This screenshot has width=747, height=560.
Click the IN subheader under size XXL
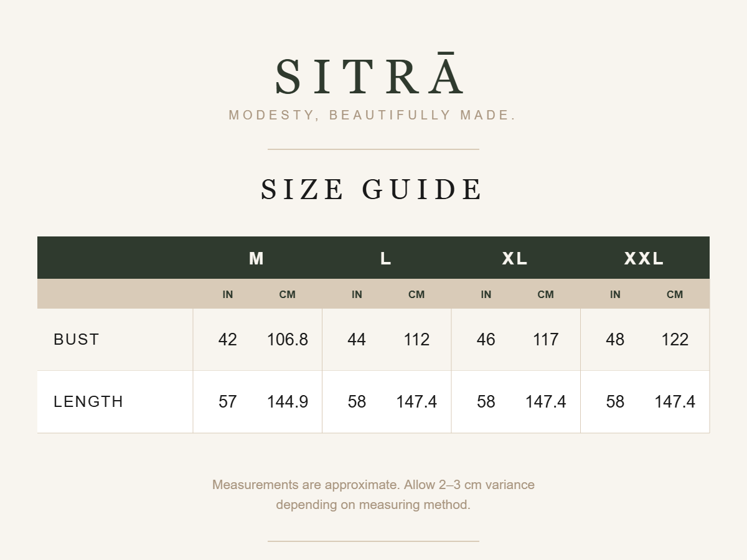[615, 294]
